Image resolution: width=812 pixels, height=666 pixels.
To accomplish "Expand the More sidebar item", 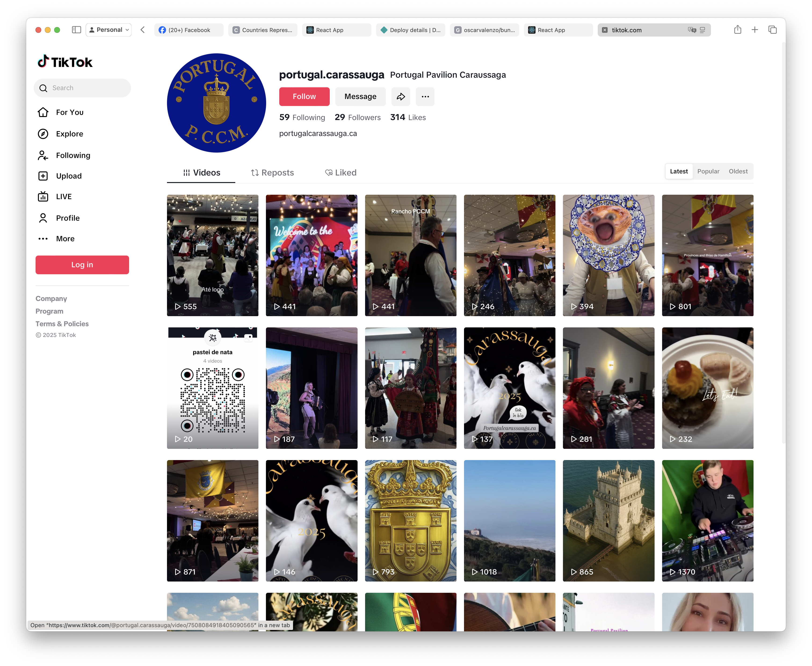I will click(43, 238).
